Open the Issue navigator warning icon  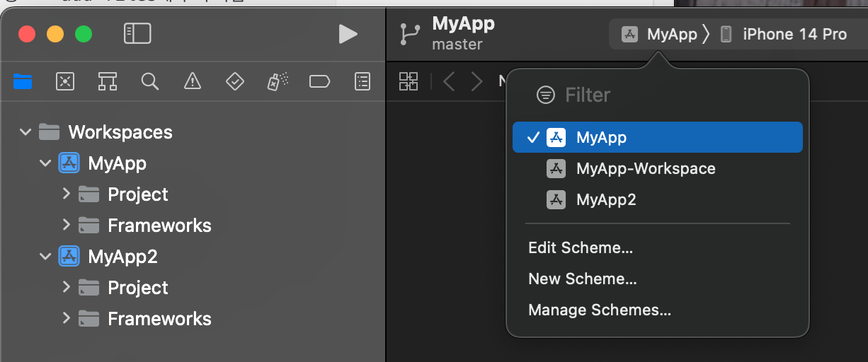pyautogui.click(x=193, y=82)
